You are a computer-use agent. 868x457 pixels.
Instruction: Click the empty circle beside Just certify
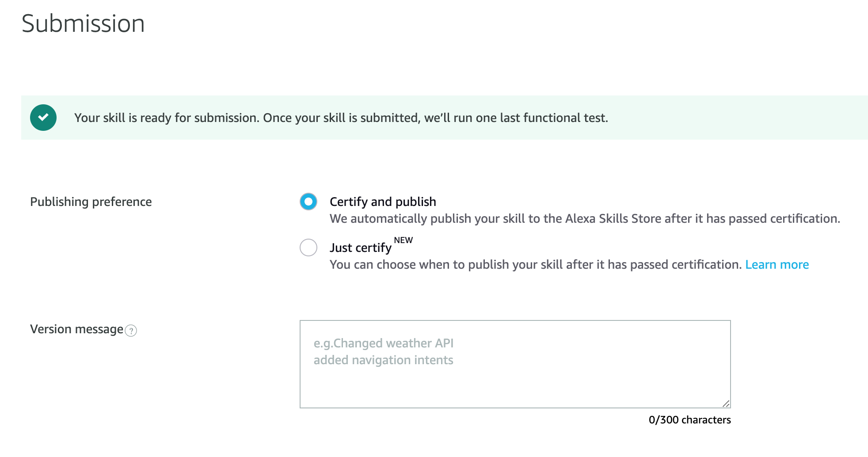click(308, 248)
